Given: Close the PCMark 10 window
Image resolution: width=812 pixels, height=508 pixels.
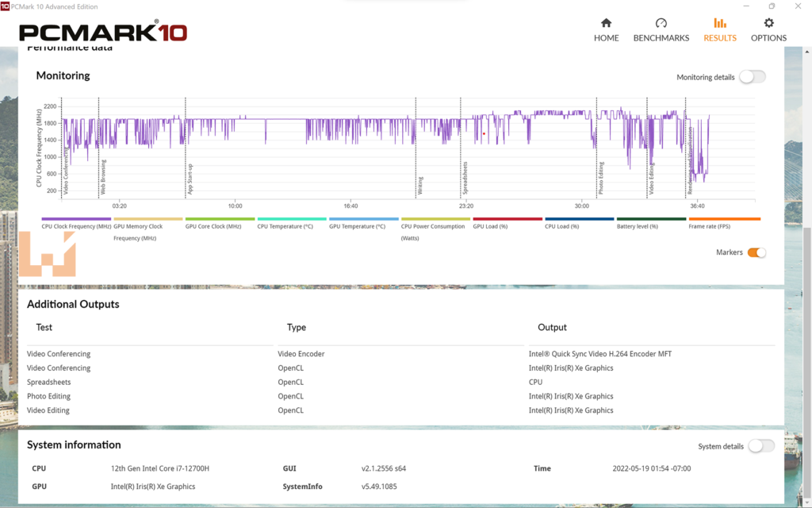Looking at the screenshot, I should coord(798,6).
